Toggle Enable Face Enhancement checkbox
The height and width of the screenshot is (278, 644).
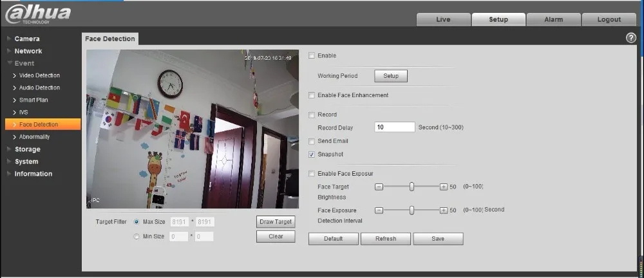[312, 95]
